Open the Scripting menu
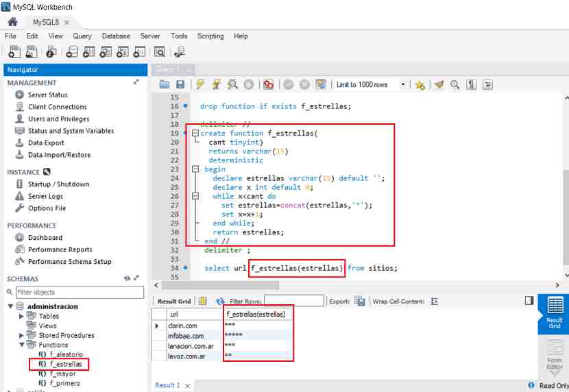 210,36
